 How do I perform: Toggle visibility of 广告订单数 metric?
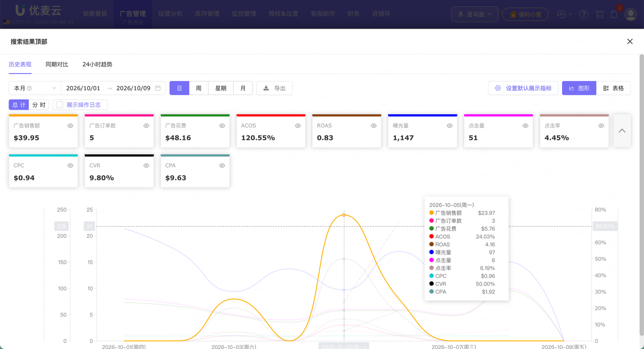tap(146, 126)
